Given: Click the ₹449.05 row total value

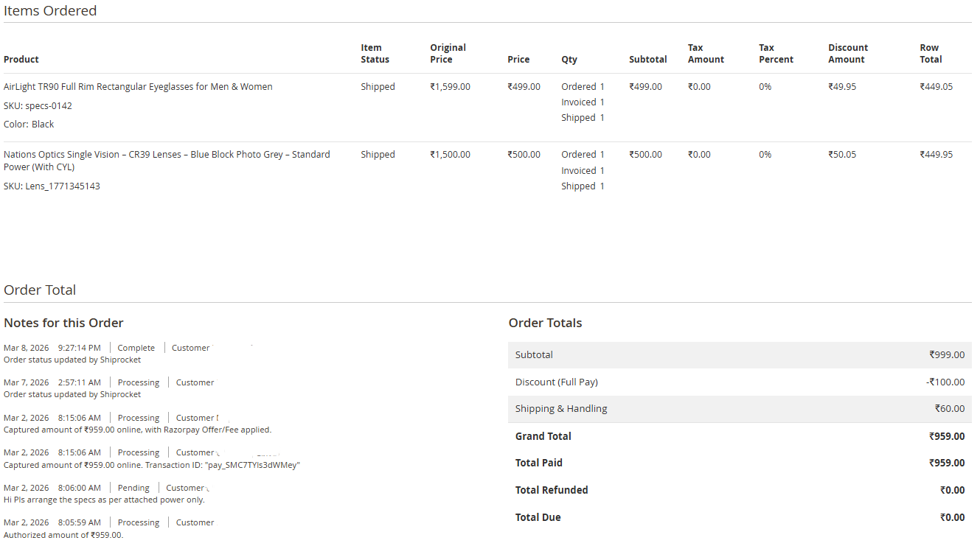Looking at the screenshot, I should pyautogui.click(x=936, y=87).
